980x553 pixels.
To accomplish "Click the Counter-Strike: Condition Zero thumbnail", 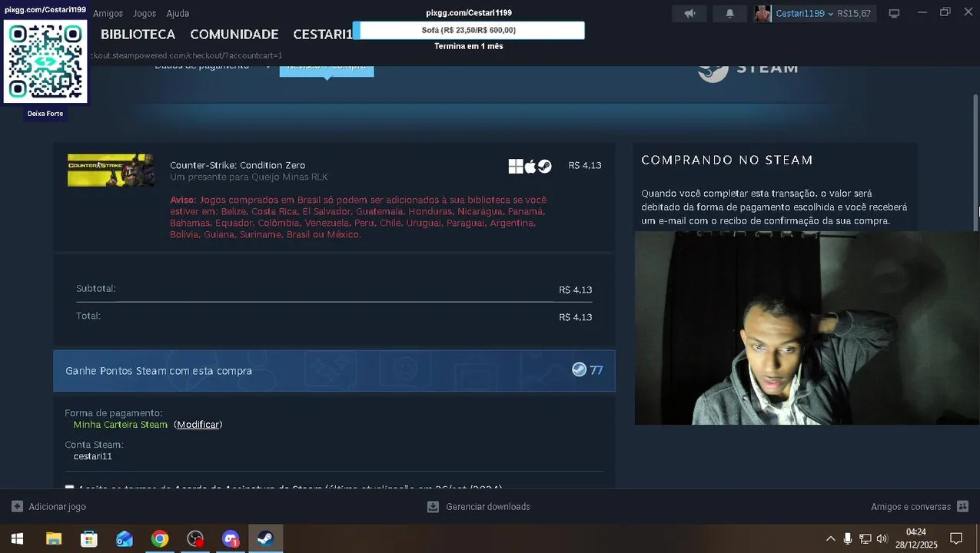I will [x=111, y=171].
